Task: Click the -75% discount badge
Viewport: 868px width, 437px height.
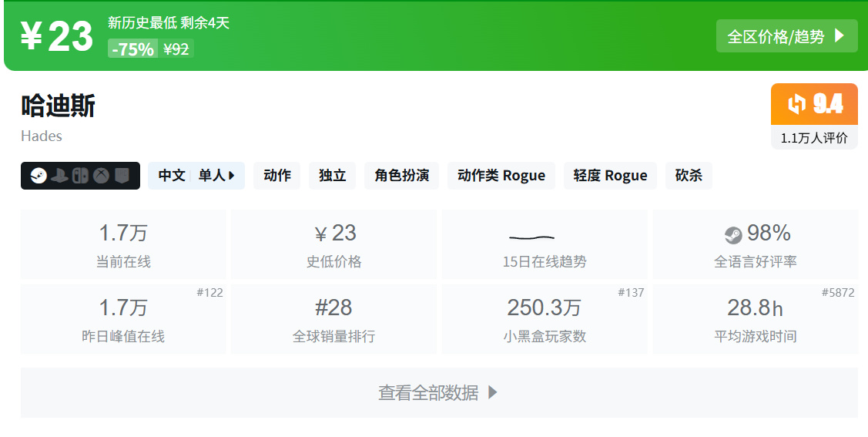Action: tap(132, 49)
